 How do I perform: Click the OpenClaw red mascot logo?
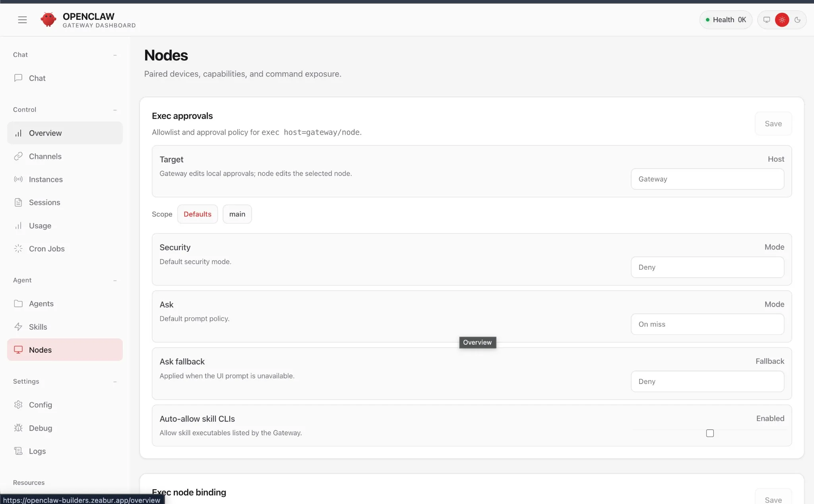pyautogui.click(x=48, y=19)
